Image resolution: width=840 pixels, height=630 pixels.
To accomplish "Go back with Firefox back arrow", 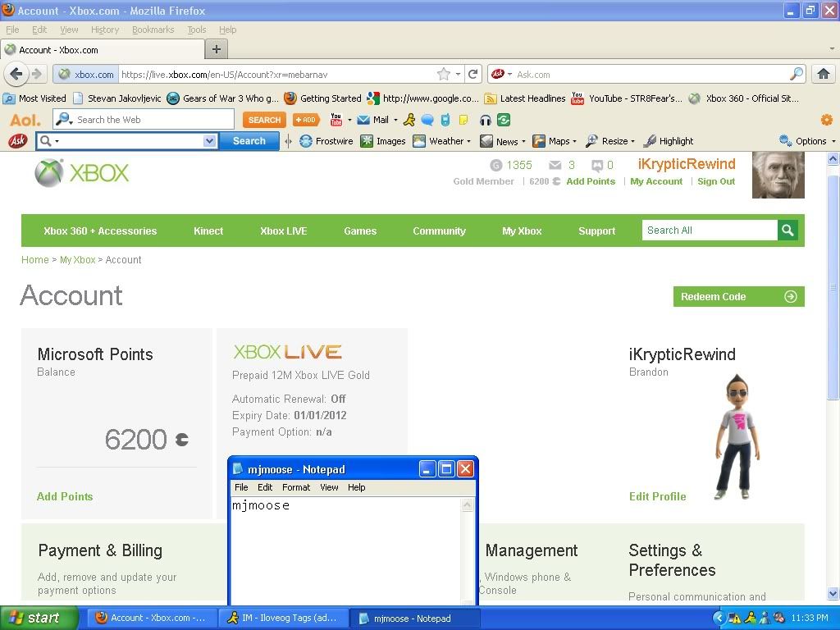I will (16, 74).
